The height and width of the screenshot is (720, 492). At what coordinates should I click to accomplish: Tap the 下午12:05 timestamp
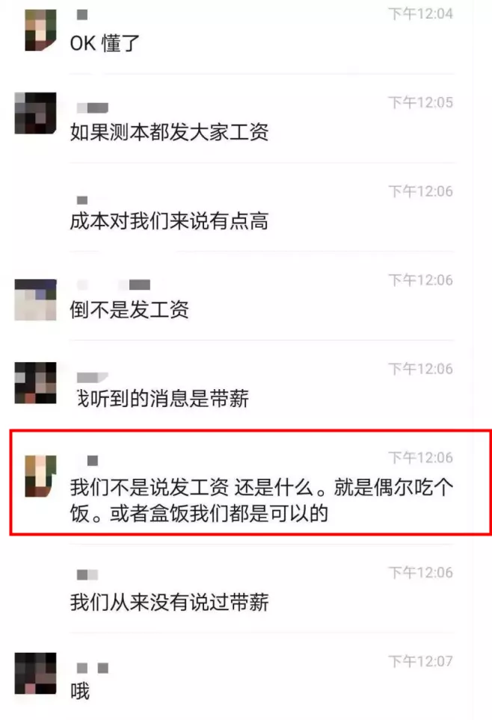click(x=420, y=102)
